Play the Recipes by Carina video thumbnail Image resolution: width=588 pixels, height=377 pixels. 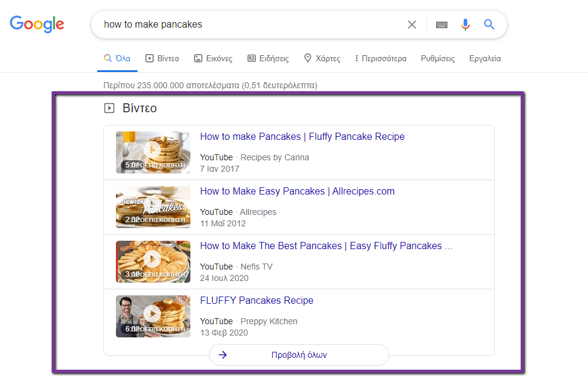[153, 152]
